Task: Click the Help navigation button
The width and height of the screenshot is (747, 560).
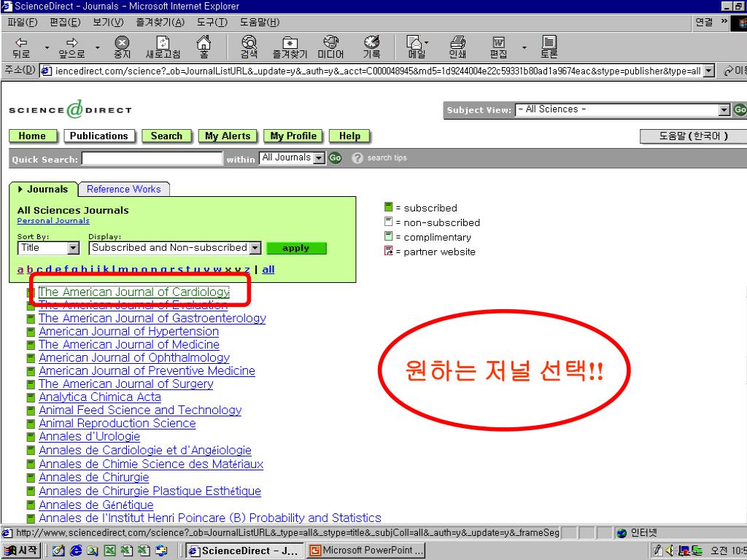Action: click(349, 136)
